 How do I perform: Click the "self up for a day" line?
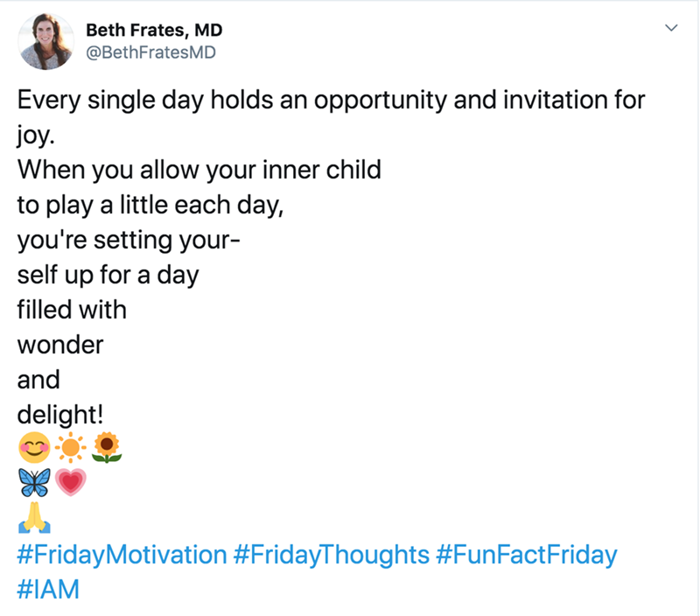108,275
